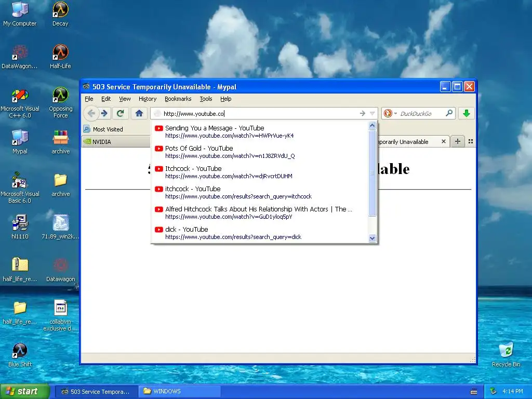Select Alfred Hitchcock Talks suggestion
Viewport: 532px width, 399px height.
pos(260,212)
